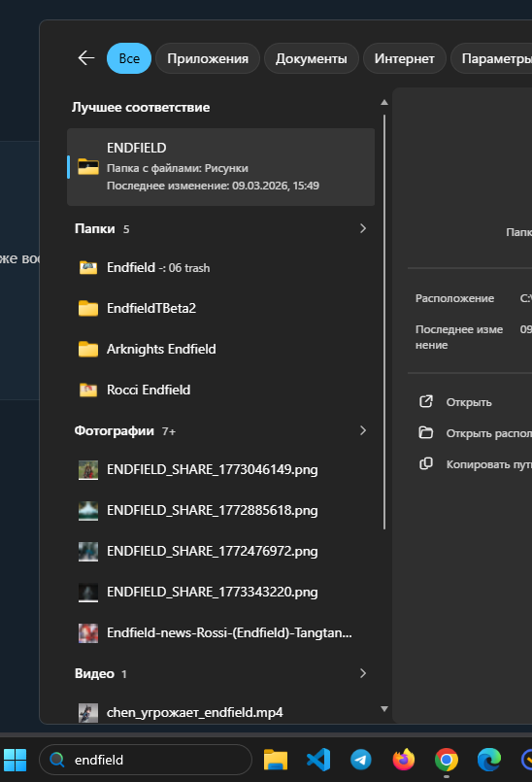532x782 pixels.
Task: Expand the Видео results section chevron
Action: tap(363, 673)
